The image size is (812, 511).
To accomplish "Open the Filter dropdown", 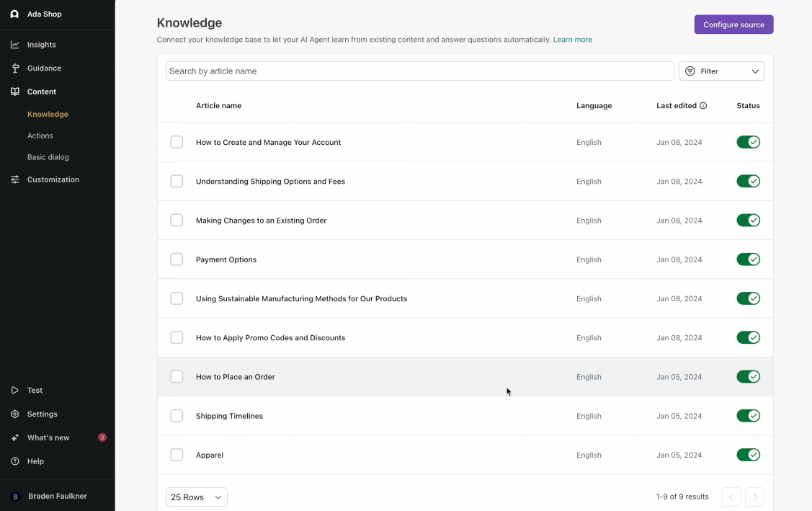I will (721, 71).
